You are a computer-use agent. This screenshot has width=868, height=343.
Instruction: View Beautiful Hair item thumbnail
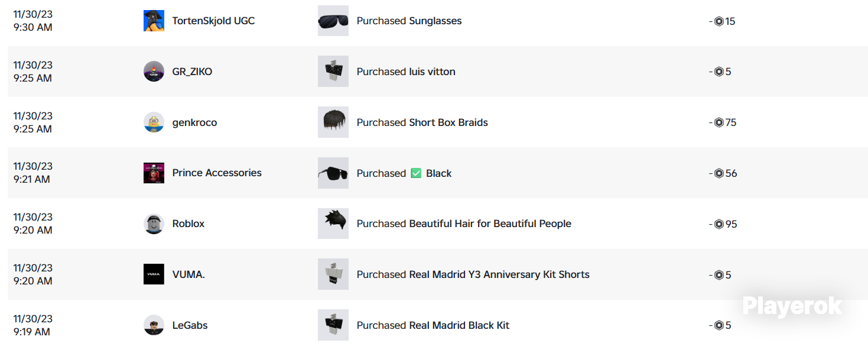[333, 224]
